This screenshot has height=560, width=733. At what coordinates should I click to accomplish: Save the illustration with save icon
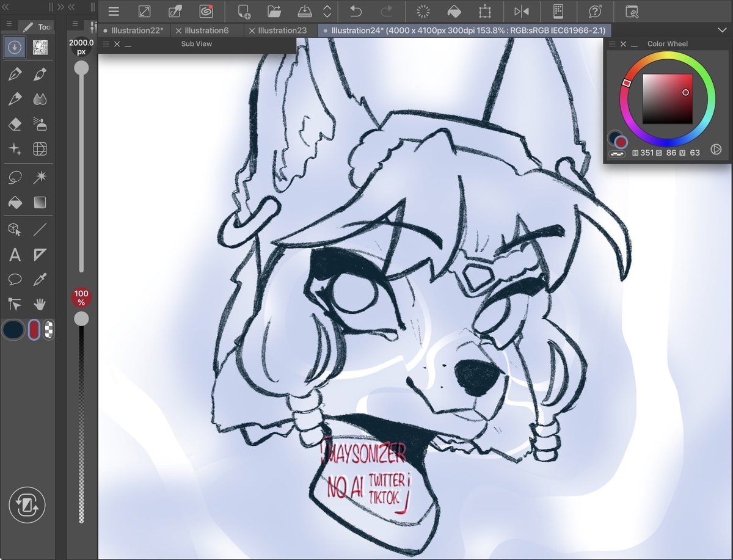coord(304,11)
